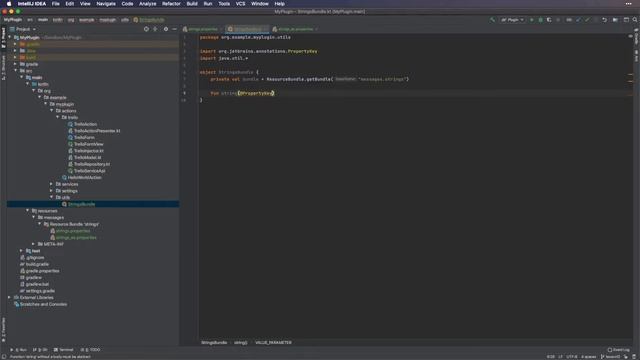This screenshot has height=360, width=640.
Task: Select TrelloRepository.kt file
Action: [x=92, y=164]
